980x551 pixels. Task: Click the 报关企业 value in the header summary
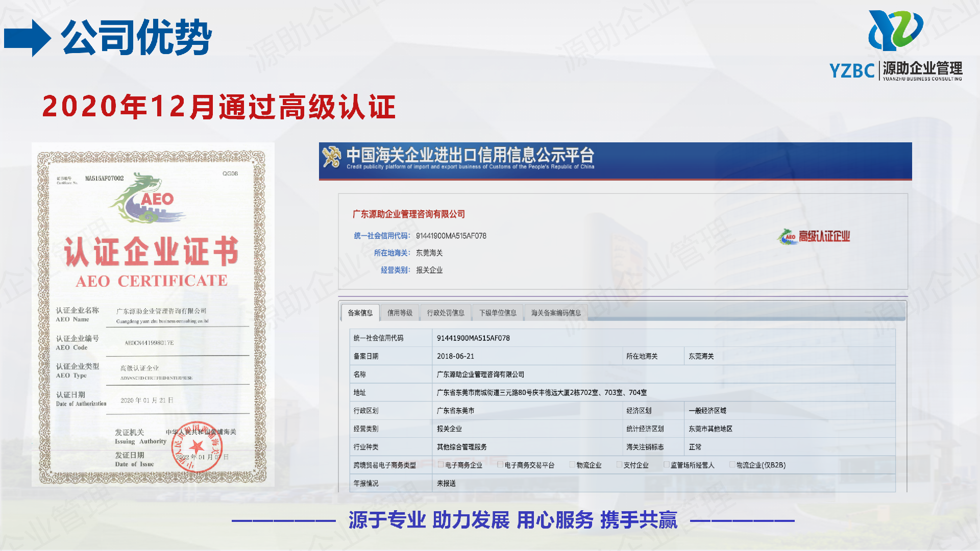coord(429,270)
